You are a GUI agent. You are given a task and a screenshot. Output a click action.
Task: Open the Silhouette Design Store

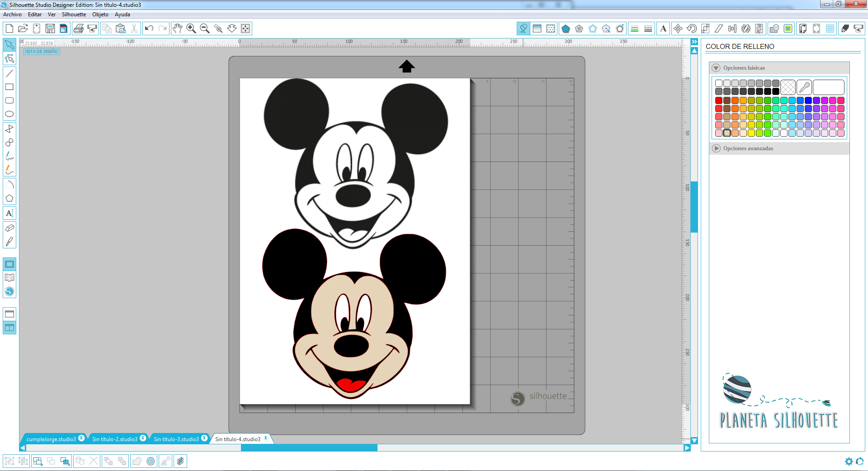[x=9, y=292]
